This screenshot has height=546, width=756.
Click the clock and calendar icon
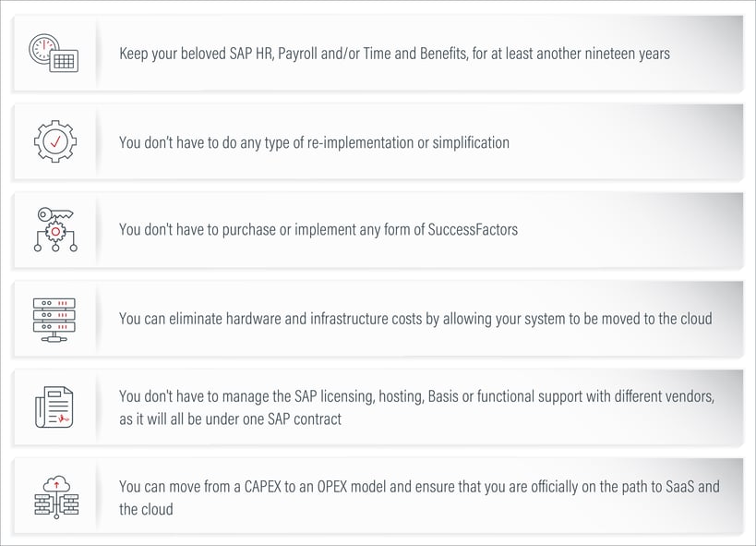(x=54, y=53)
